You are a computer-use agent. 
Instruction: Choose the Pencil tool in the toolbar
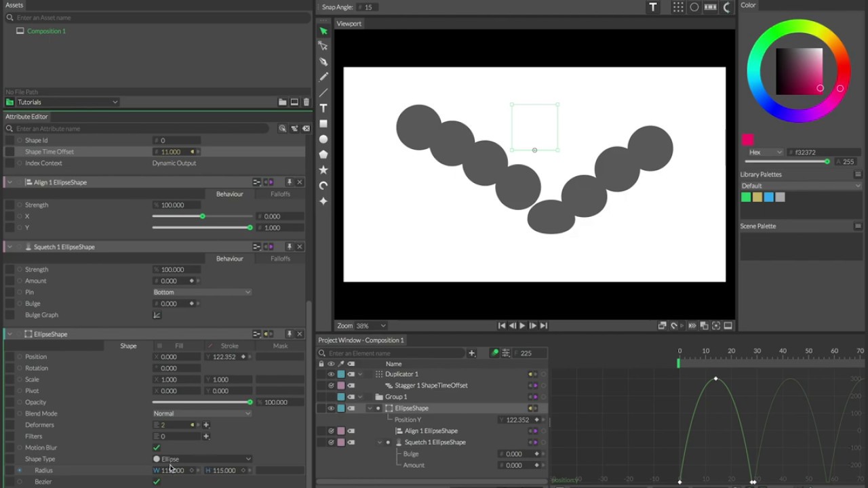pos(323,77)
